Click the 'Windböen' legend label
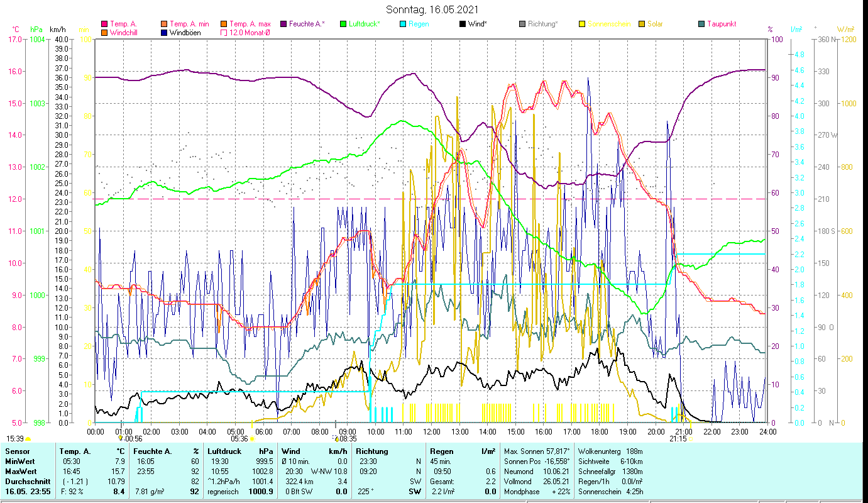Viewport: 868px width, 503px height. pyautogui.click(x=185, y=33)
